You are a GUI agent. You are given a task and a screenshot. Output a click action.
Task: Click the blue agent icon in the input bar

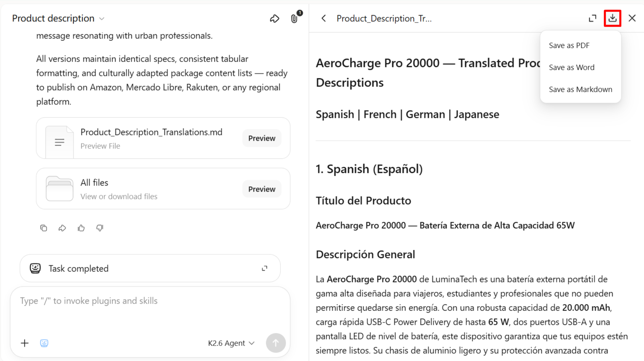[44, 343]
